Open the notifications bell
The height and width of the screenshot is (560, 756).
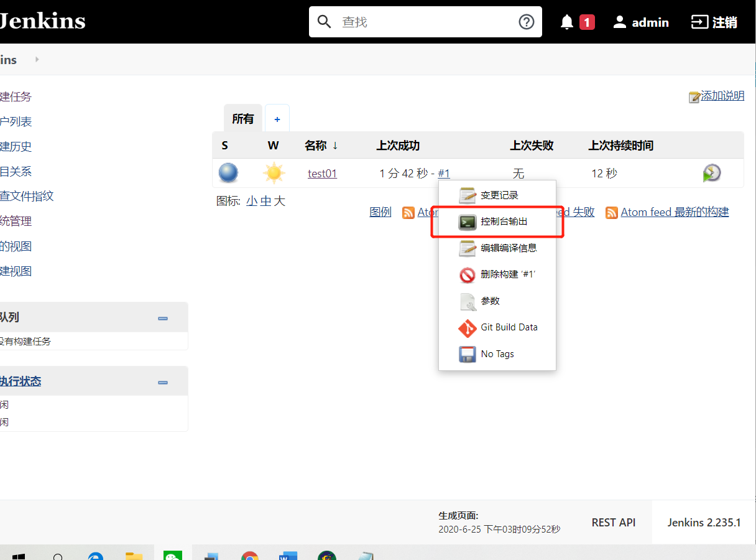(x=567, y=22)
